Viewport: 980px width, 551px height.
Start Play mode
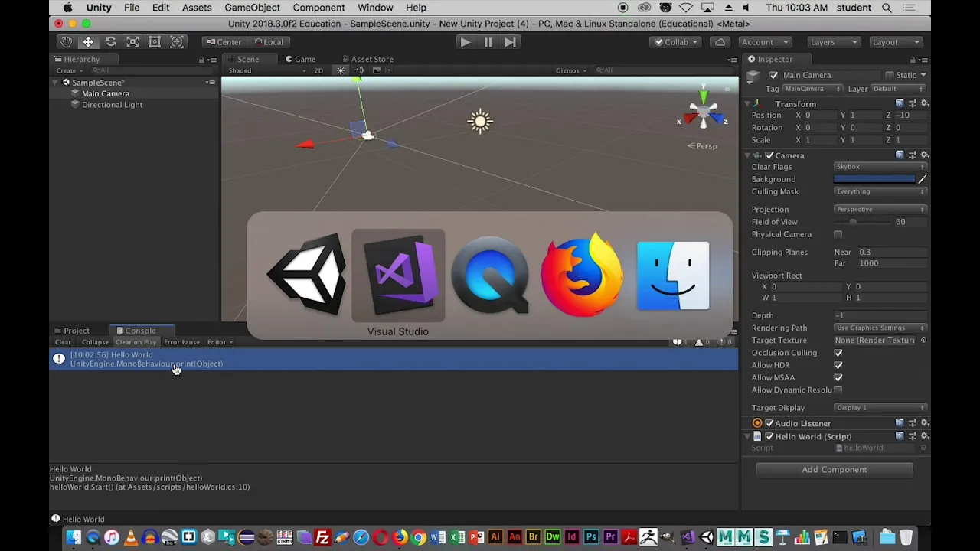[x=465, y=42]
